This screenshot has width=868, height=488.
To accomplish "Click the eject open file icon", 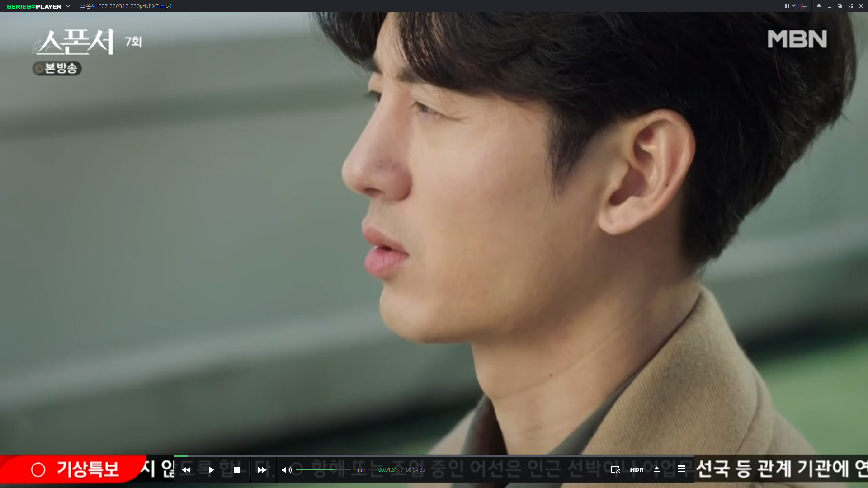I will tap(656, 470).
